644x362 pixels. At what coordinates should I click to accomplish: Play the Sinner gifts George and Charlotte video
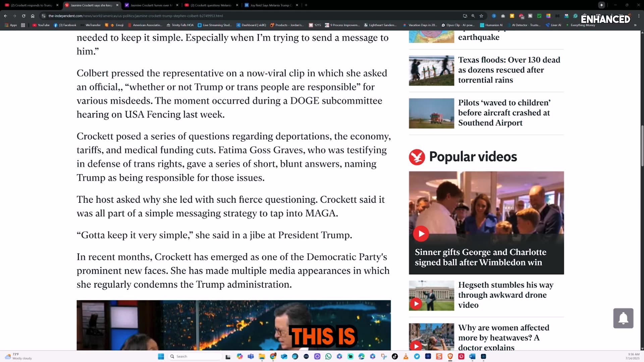click(421, 234)
